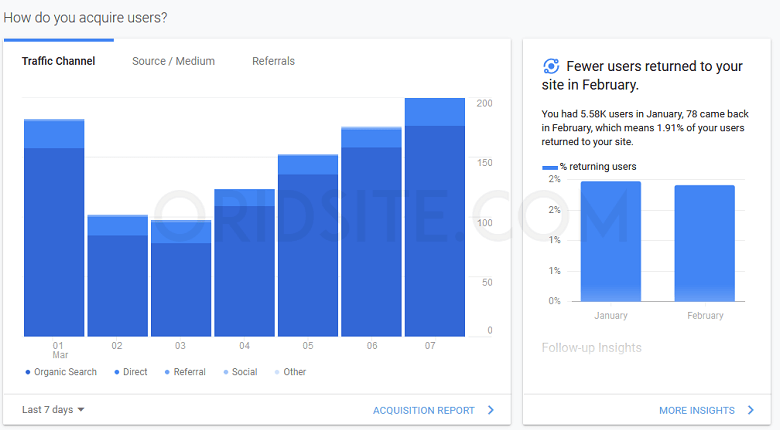The height and width of the screenshot is (430, 780).
Task: Open the Acquisition Report link
Action: point(423,410)
